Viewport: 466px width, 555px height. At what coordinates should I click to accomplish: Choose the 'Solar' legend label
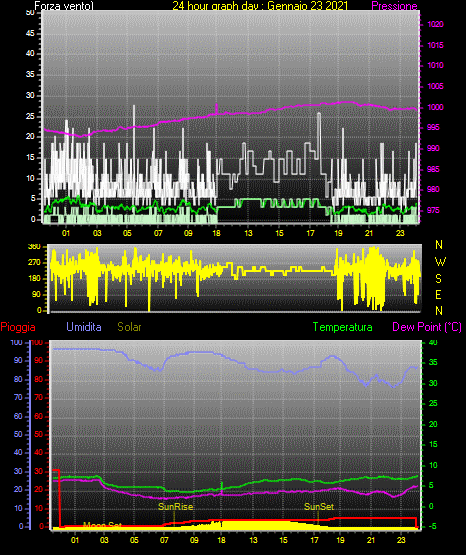129,327
